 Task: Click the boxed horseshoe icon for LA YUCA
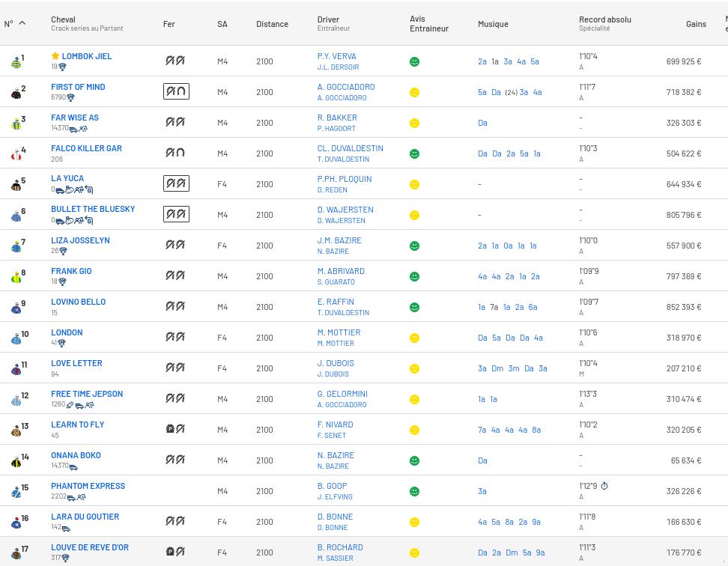coord(176,183)
